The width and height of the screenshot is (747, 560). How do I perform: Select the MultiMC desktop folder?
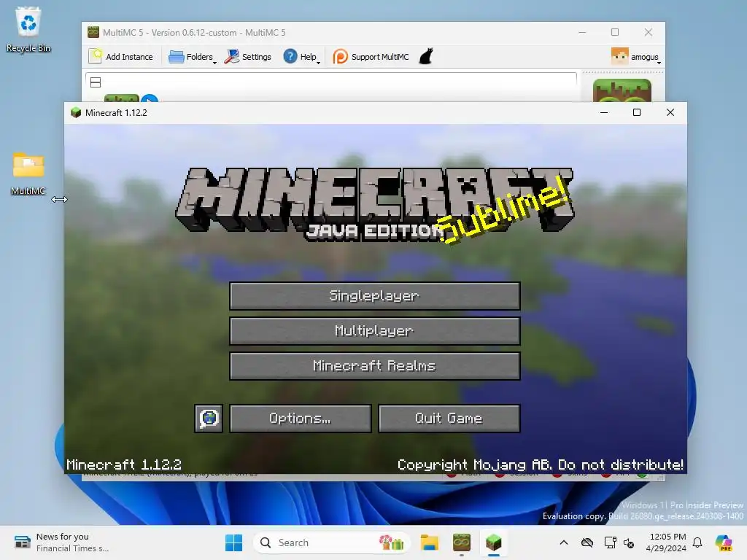(x=28, y=174)
